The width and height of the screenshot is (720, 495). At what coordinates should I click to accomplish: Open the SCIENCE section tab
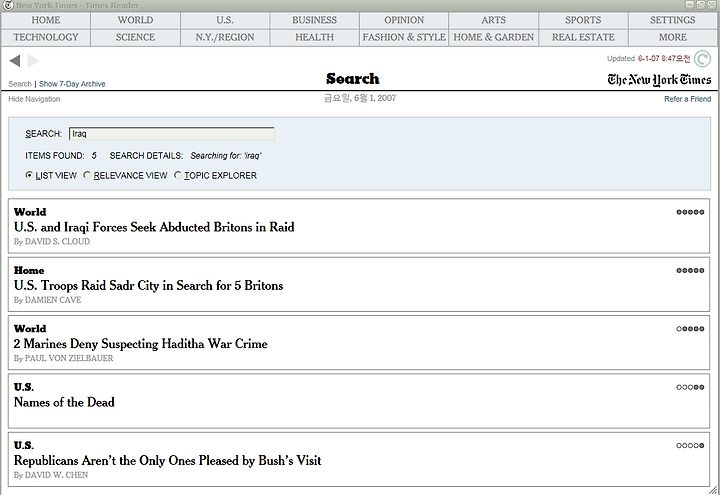click(135, 38)
